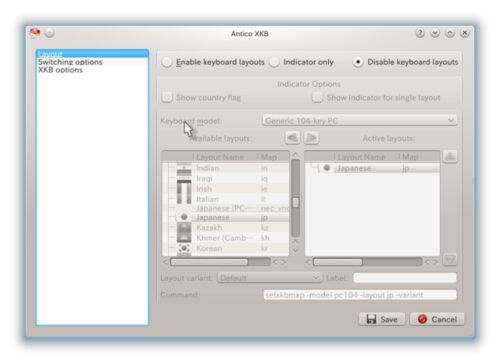Click remove layout left arrow button
500x363 pixels.
292,138
